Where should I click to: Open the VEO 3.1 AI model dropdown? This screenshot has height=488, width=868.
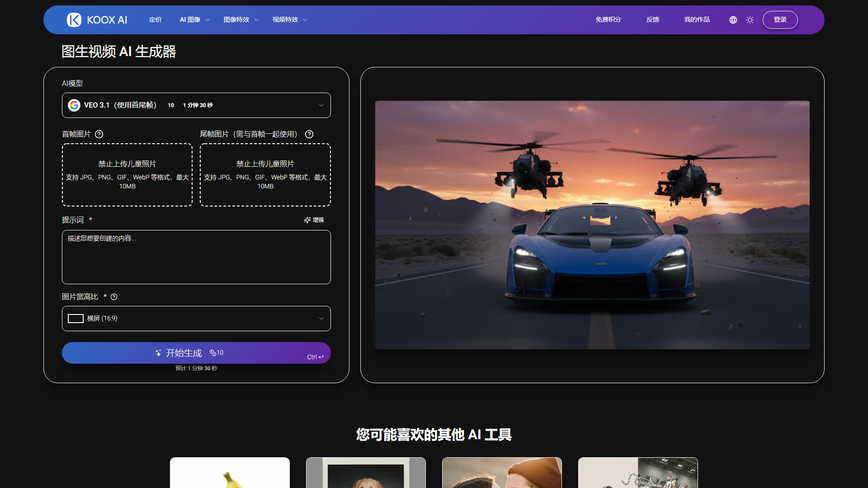tap(196, 105)
